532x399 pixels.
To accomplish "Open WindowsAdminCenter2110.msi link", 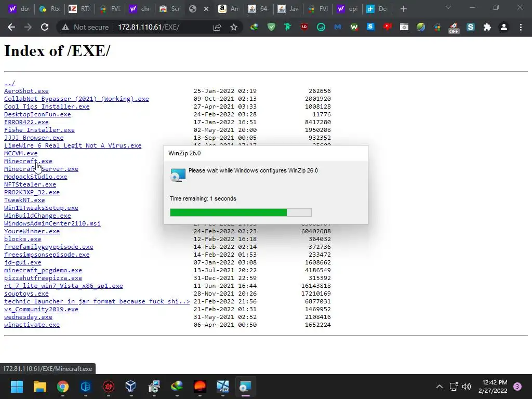I will click(x=52, y=223).
